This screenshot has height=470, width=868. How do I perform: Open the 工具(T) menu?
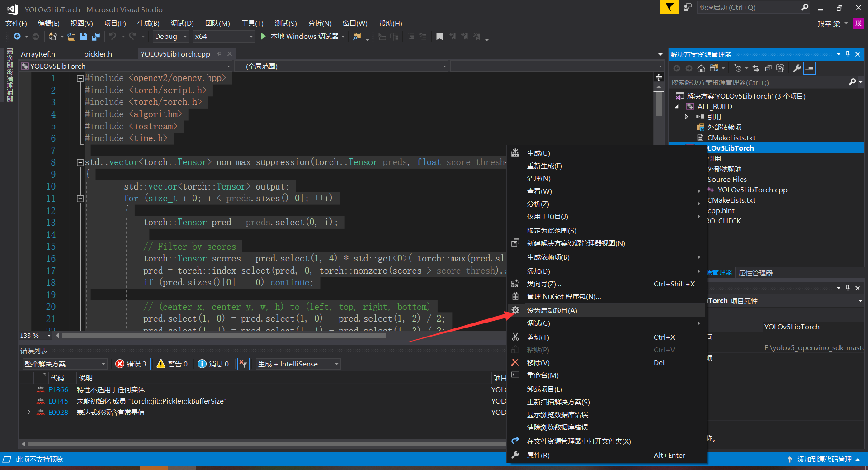pos(252,23)
